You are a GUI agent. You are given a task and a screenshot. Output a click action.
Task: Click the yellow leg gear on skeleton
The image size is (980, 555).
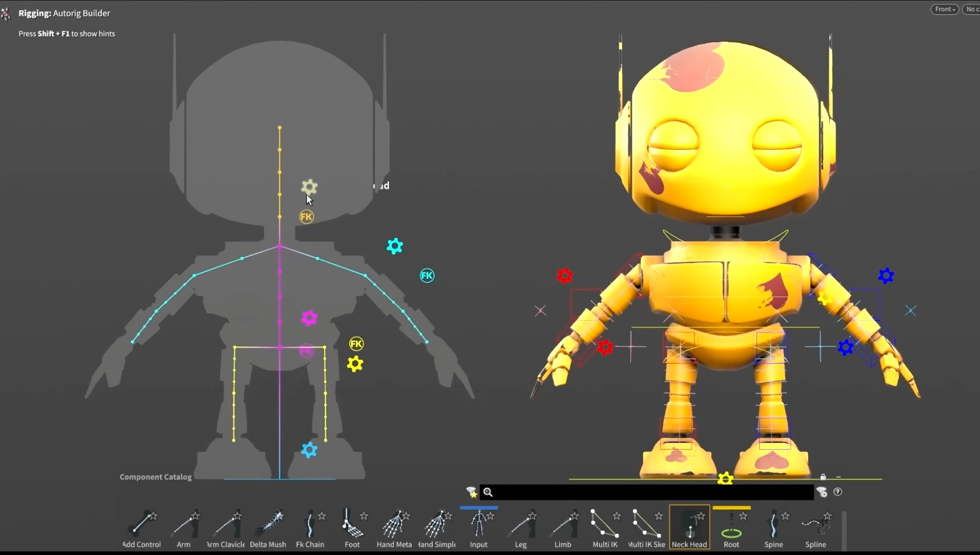pos(355,364)
